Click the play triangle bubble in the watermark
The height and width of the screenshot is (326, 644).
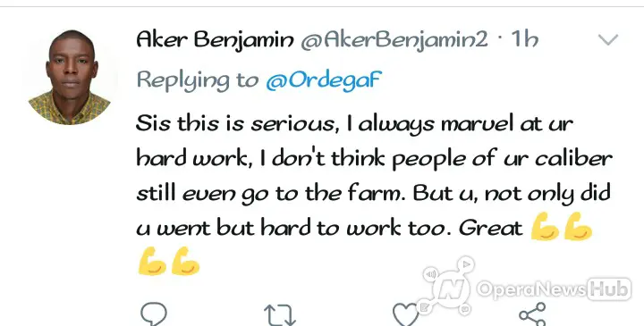(466, 264)
